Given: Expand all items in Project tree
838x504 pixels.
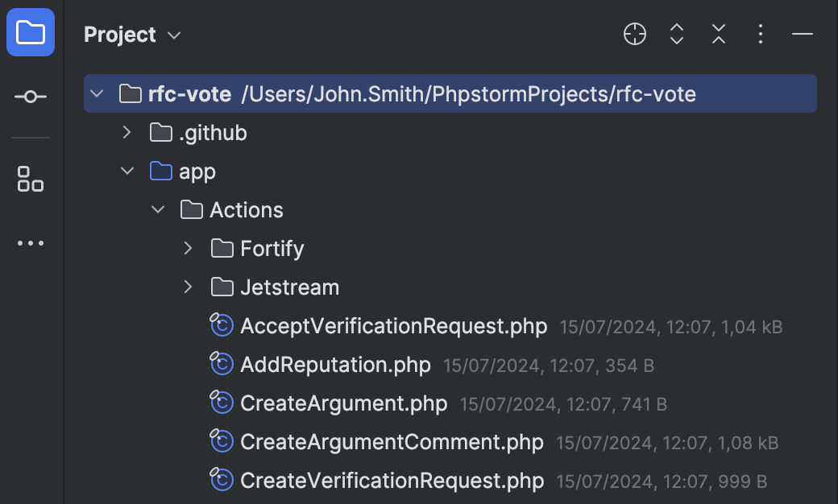Looking at the screenshot, I should coord(677,34).
